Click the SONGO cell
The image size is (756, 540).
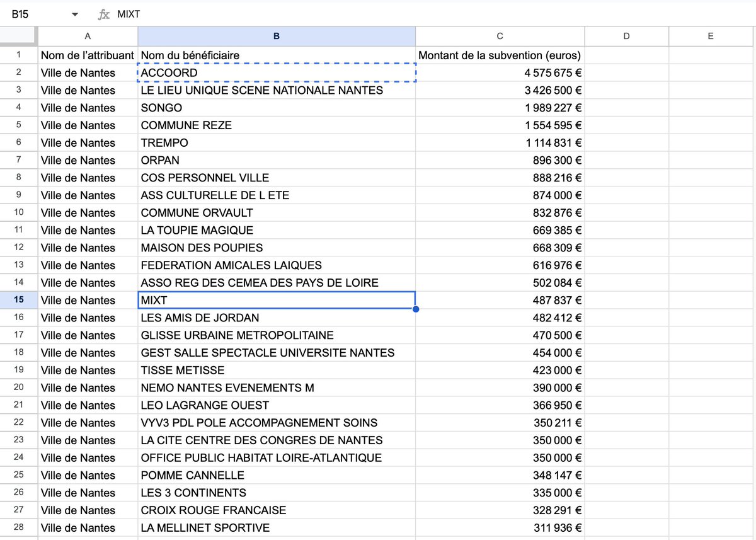pos(277,108)
